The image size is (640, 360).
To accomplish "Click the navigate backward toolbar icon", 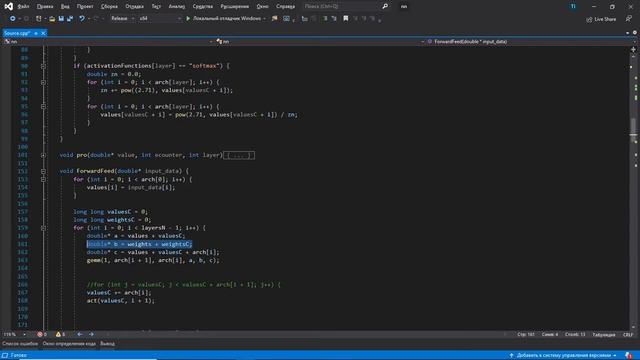I will coord(13,18).
